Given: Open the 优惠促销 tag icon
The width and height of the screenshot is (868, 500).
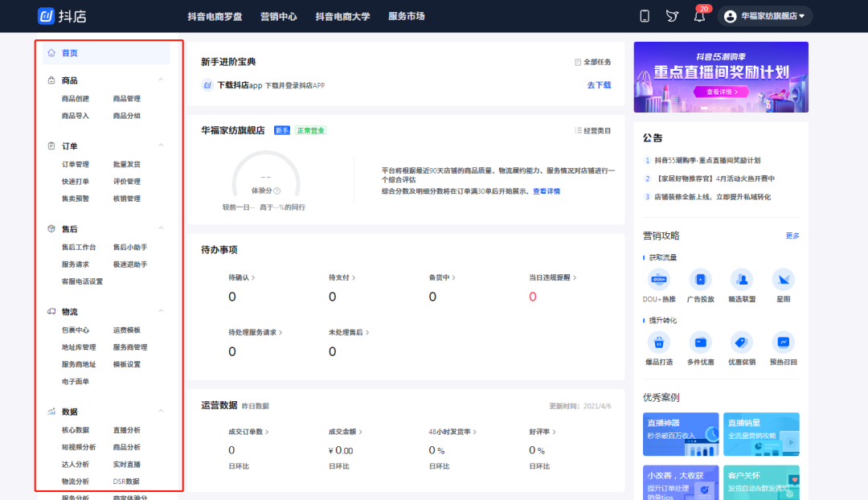Looking at the screenshot, I should 741,342.
